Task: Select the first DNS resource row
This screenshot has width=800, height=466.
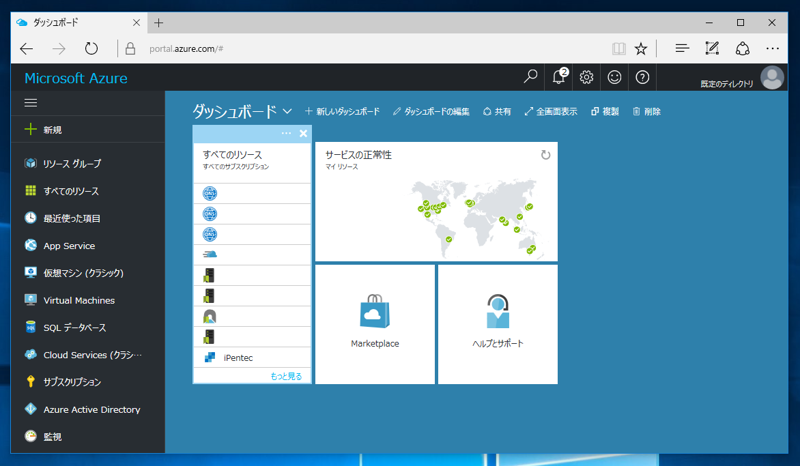Action: [x=252, y=193]
